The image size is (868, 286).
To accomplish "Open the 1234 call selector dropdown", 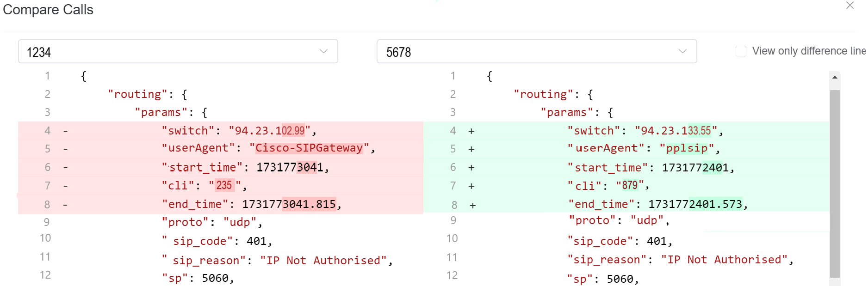I will point(178,51).
